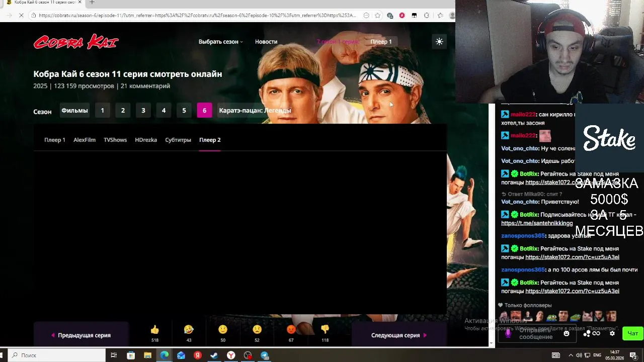Open Task View in the taskbar
This screenshot has height=362, width=644.
114,355
